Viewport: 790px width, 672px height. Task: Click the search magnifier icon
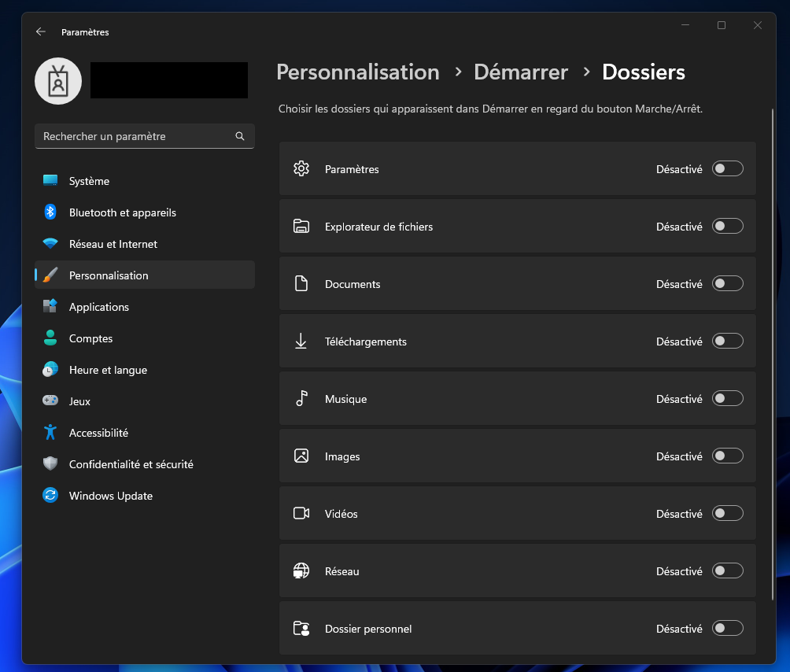(x=240, y=135)
